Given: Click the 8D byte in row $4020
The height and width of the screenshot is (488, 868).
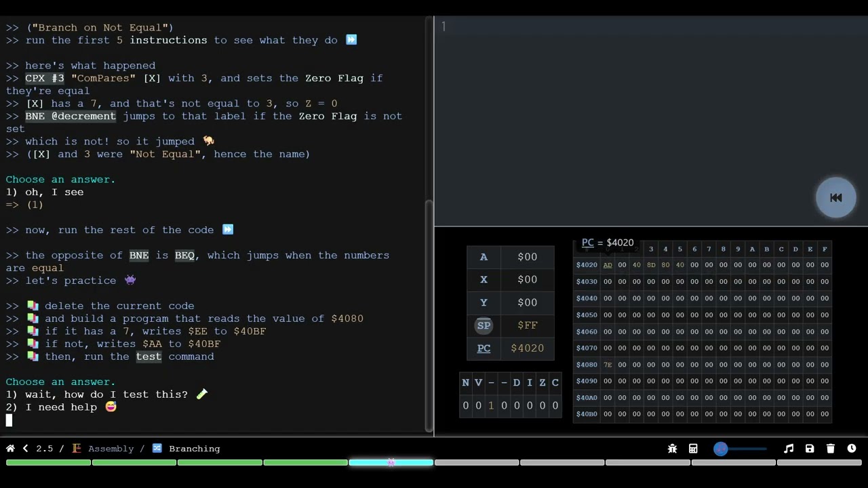Looking at the screenshot, I should (651, 265).
